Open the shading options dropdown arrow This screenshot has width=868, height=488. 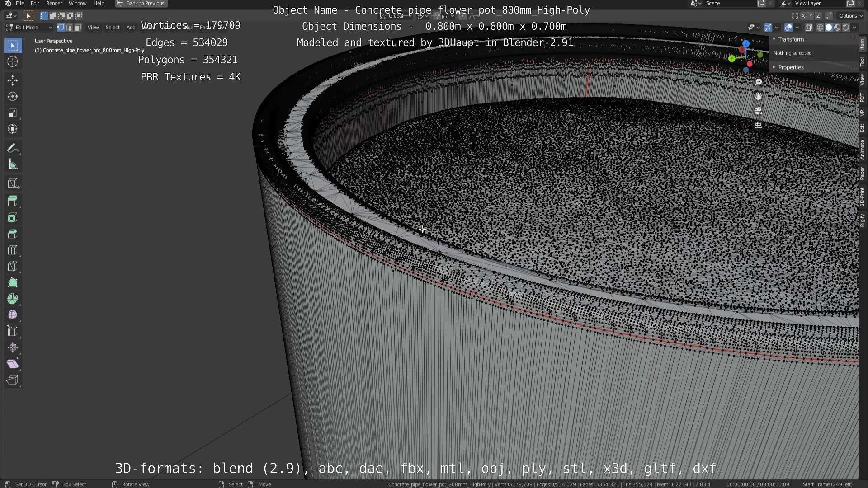pyautogui.click(x=854, y=28)
